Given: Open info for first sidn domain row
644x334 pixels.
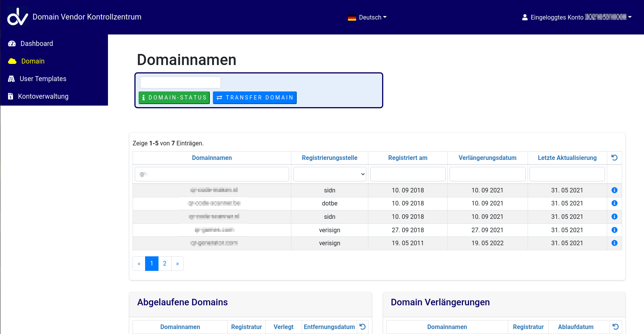Looking at the screenshot, I should (x=615, y=190).
